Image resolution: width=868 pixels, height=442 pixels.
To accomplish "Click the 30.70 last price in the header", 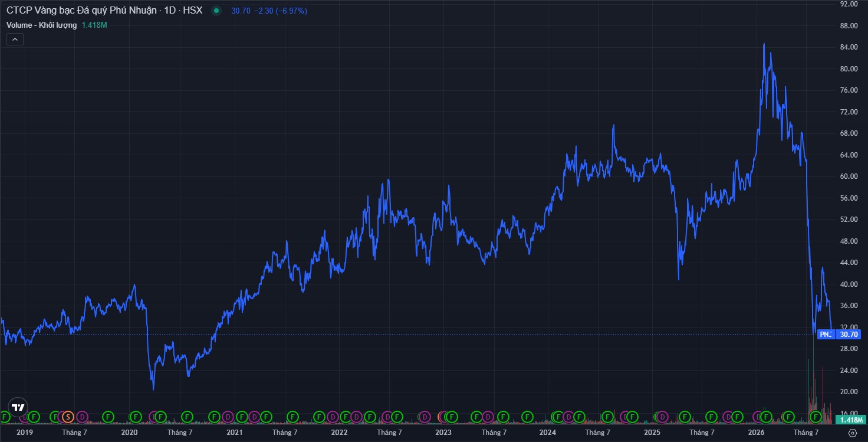I will 241,11.
